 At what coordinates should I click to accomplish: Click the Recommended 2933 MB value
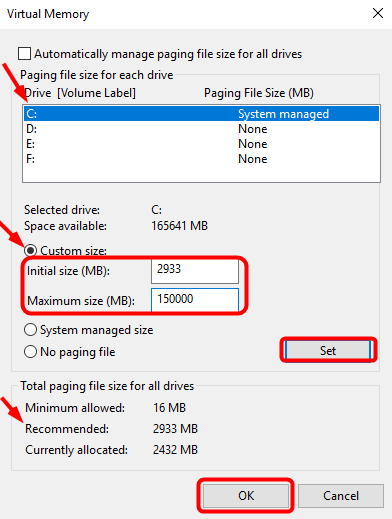(175, 429)
